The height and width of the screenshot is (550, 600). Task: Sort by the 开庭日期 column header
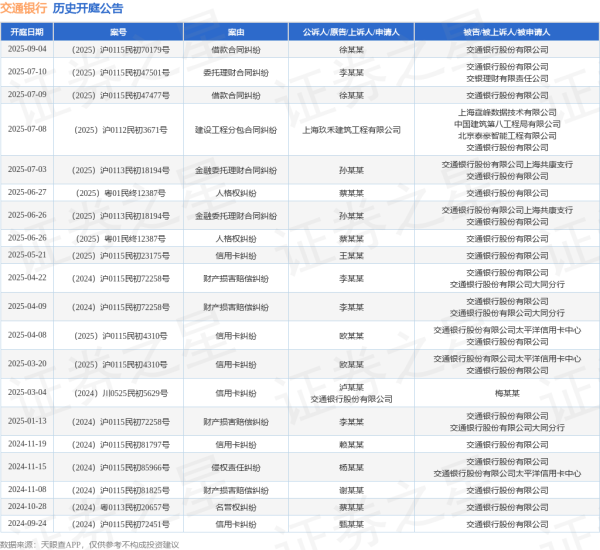tap(27, 32)
